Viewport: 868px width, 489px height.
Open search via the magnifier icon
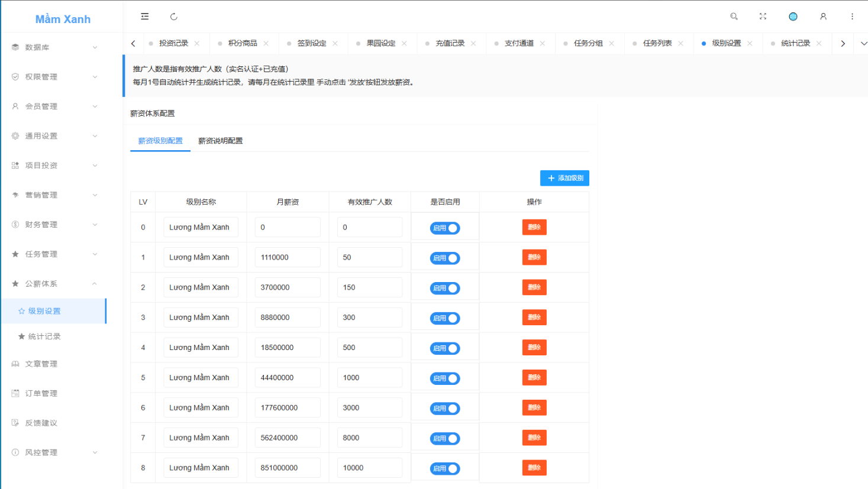(734, 17)
